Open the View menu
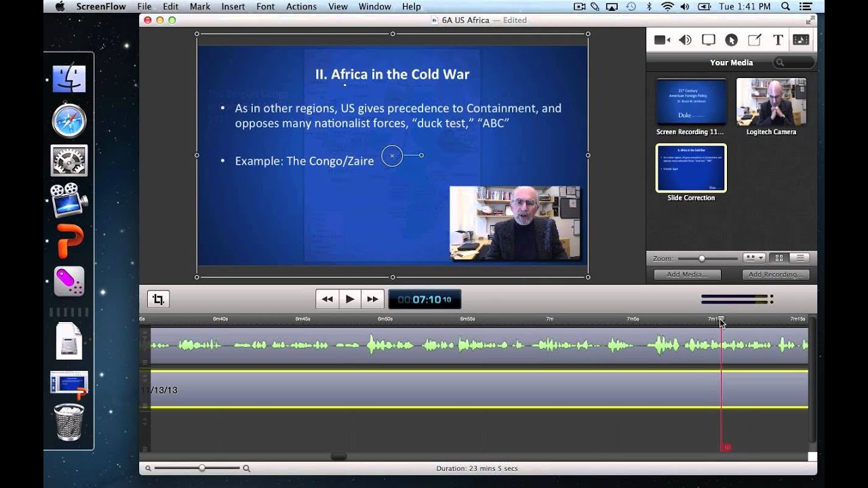The image size is (868, 488). click(x=338, y=7)
